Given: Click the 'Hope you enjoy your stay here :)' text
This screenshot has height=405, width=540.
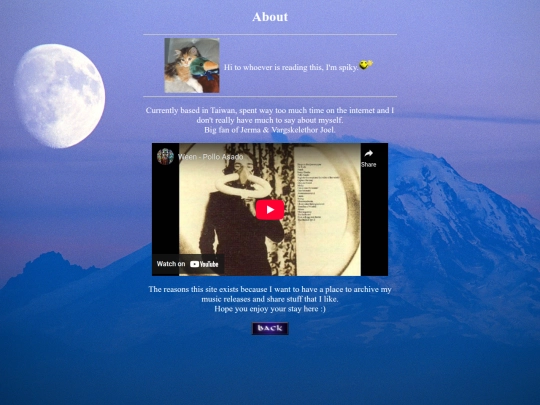Looking at the screenshot, I should coord(270,309).
